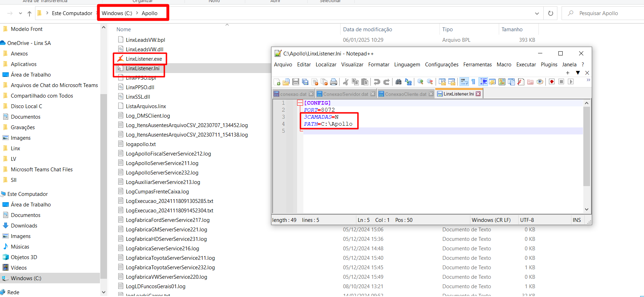Toggle indent guide display
644x297 pixels.
click(x=483, y=82)
